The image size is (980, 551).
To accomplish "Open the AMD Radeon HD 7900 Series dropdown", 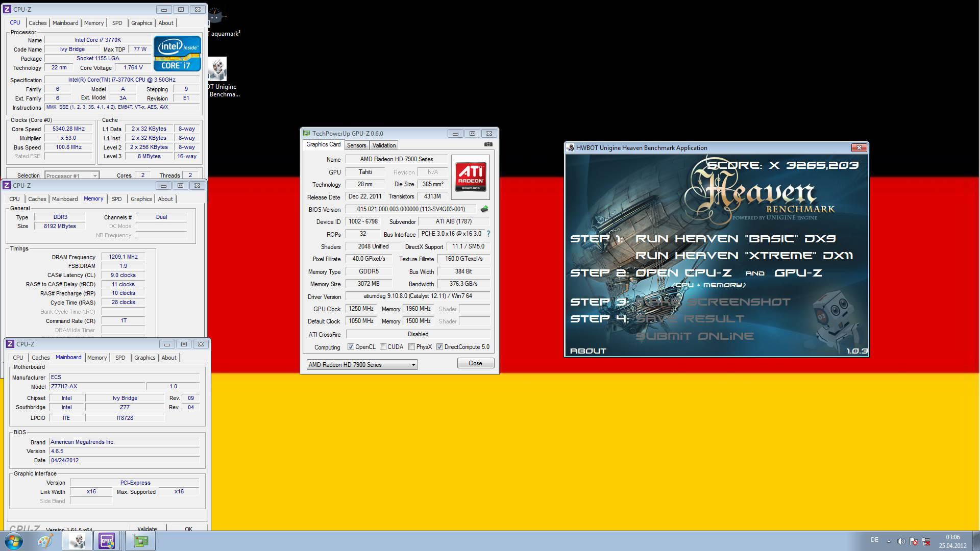I will 362,364.
